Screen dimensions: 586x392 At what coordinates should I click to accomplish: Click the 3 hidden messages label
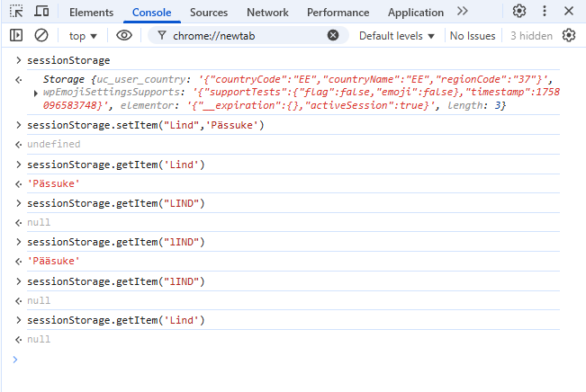point(531,35)
